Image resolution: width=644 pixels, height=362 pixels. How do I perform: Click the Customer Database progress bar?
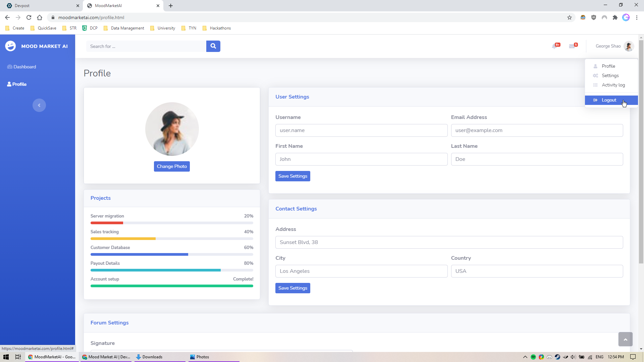tap(172, 254)
